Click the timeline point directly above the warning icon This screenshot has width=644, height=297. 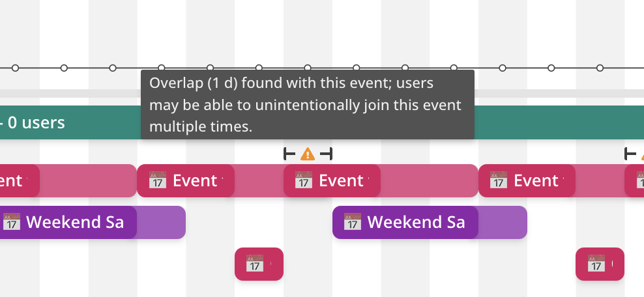pyautogui.click(x=308, y=68)
